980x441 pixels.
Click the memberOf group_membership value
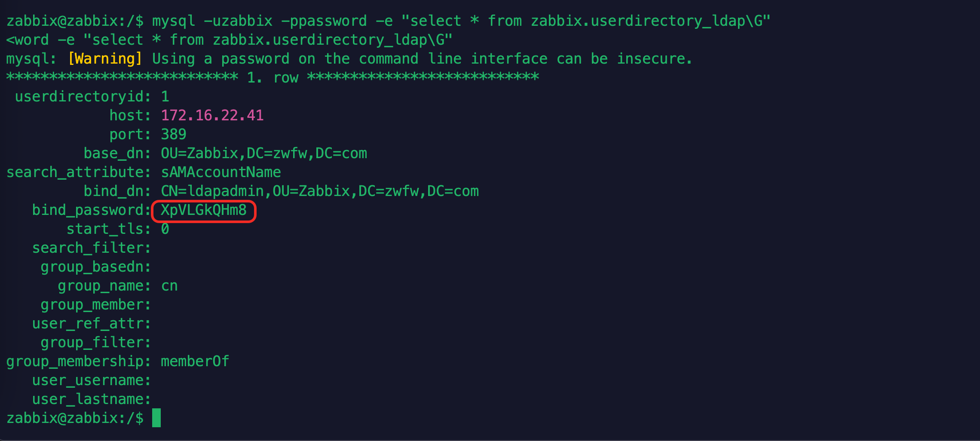[x=195, y=361]
